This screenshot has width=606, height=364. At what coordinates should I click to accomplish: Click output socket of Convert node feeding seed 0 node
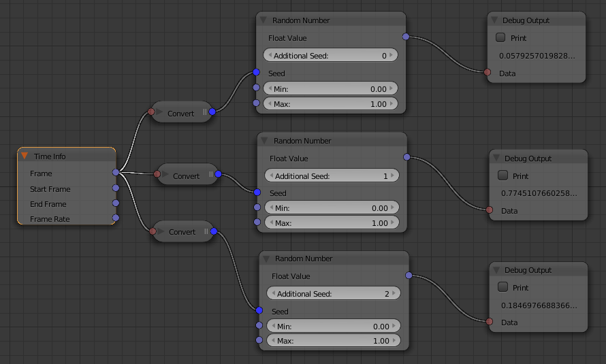(x=212, y=112)
